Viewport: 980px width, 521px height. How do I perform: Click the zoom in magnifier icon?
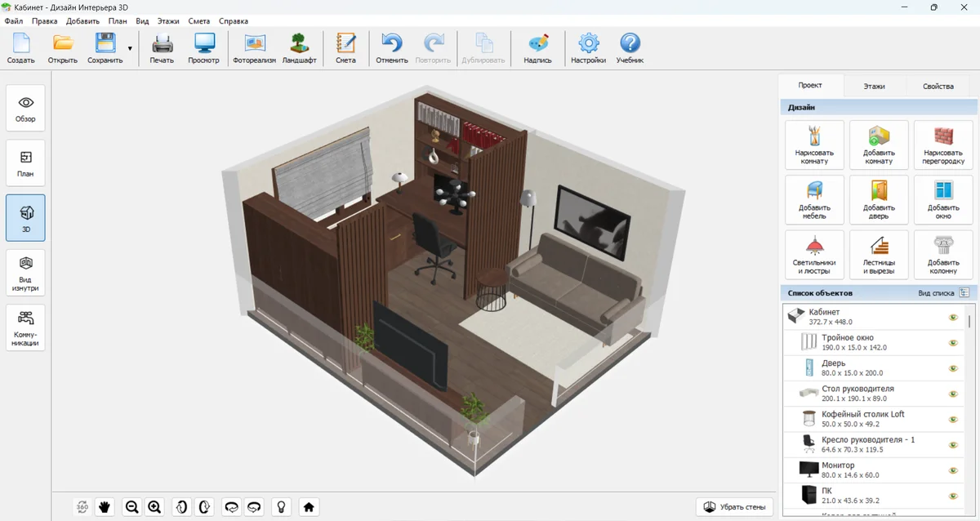point(154,507)
